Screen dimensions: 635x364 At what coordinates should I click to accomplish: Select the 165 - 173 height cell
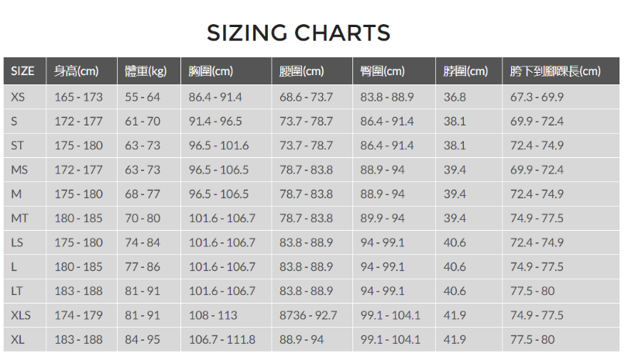click(78, 97)
